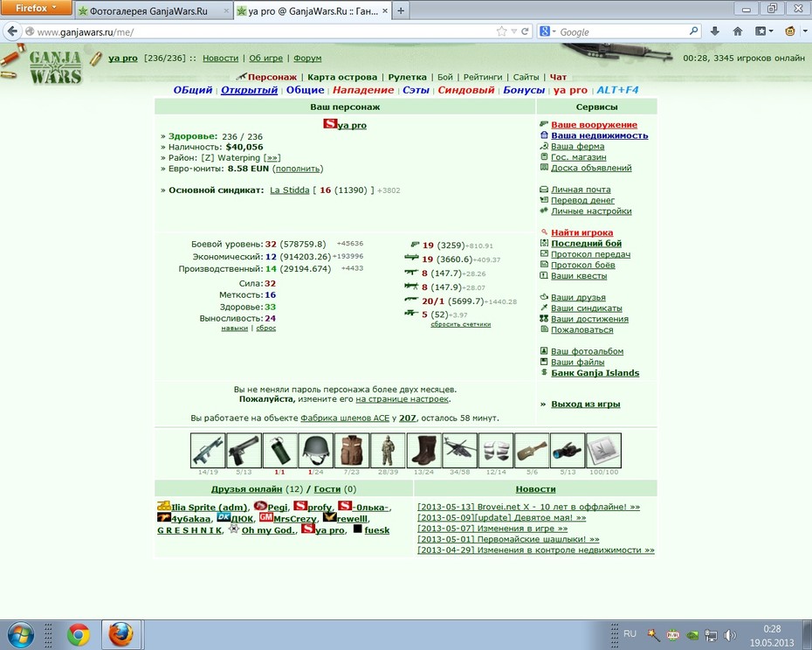The width and height of the screenshot is (812, 650).
Task: Open Банк Ganja Islands link
Action: [595, 373]
